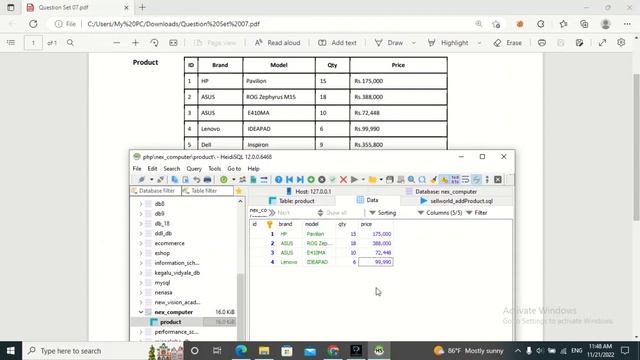Click the green refresh icon in HeidiSQL

click(x=224, y=180)
